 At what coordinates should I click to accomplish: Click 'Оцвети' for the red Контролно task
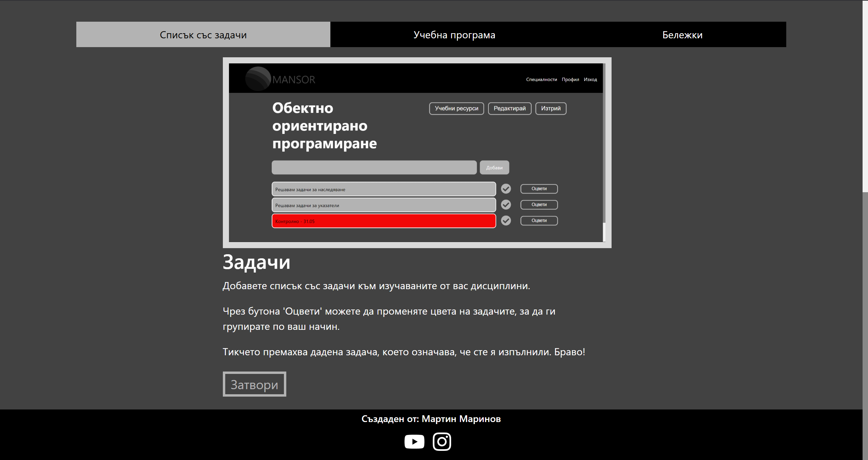click(539, 221)
